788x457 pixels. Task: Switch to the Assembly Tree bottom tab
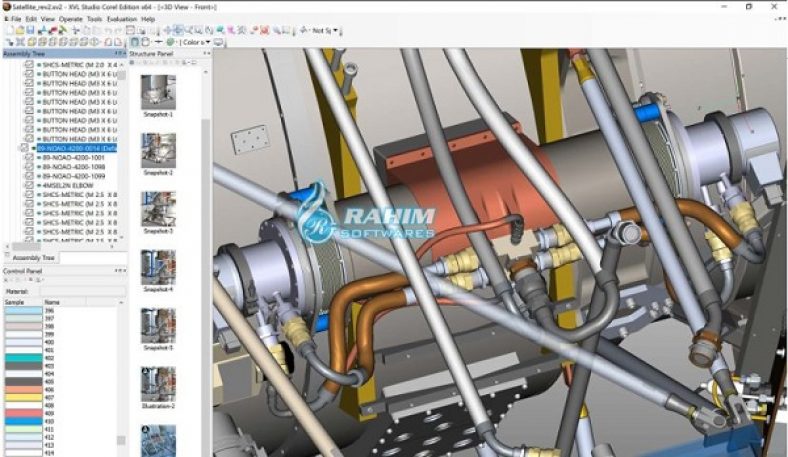33,258
